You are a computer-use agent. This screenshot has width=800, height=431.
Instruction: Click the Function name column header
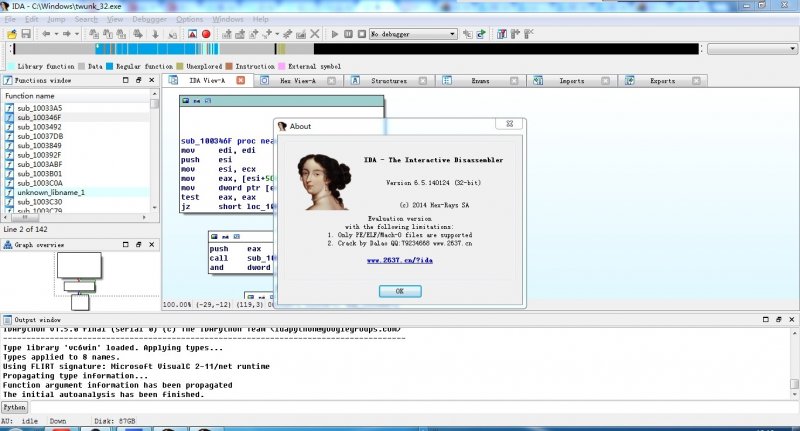point(77,95)
